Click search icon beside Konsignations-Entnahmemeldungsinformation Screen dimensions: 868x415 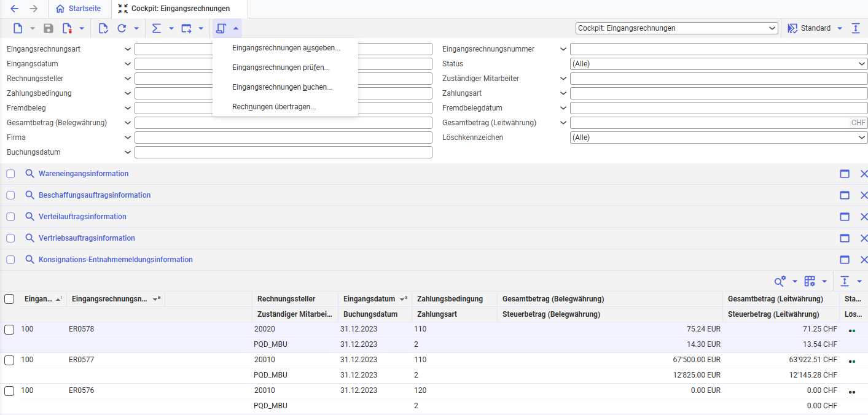[29, 260]
